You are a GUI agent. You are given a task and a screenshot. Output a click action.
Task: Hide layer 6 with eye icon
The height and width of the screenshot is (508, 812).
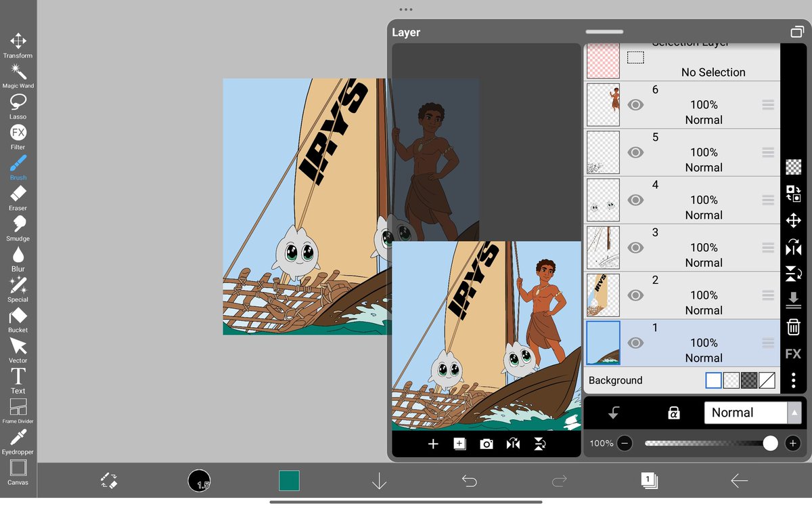[635, 105]
